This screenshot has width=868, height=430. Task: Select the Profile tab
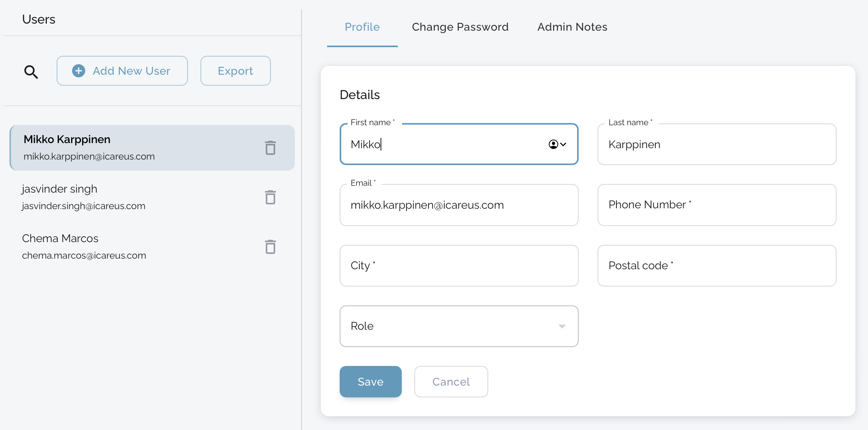(362, 27)
